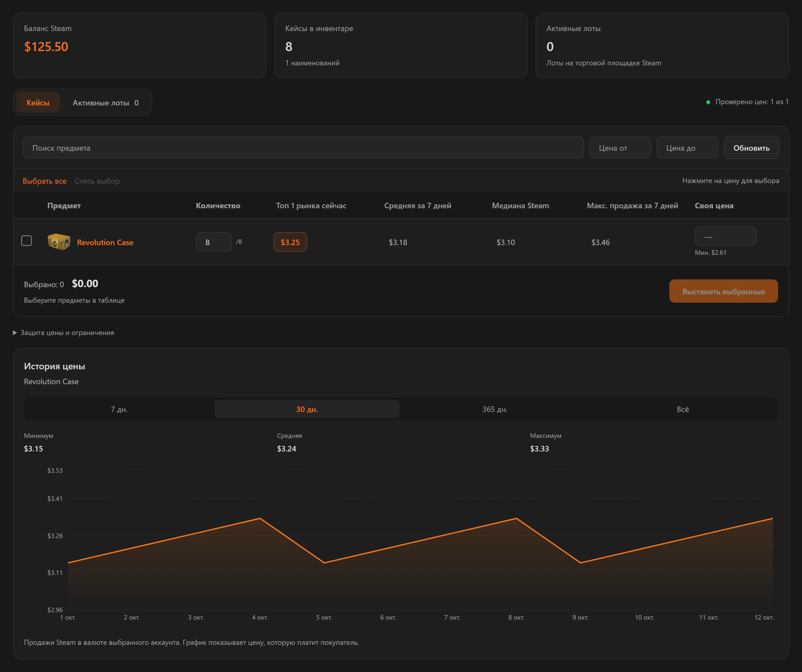The image size is (802, 672).
Task: Click the Проверено цен: 1 из 1 status
Action: pyautogui.click(x=752, y=102)
